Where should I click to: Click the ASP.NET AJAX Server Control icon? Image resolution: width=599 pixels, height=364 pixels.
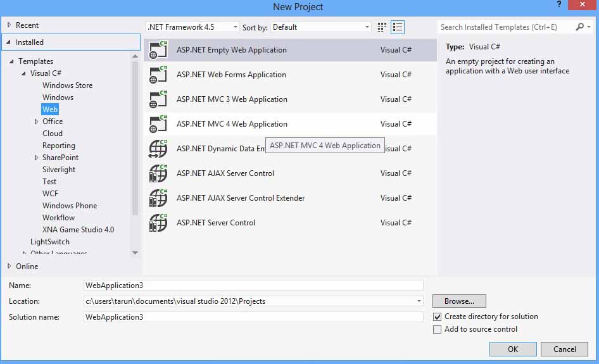point(158,173)
